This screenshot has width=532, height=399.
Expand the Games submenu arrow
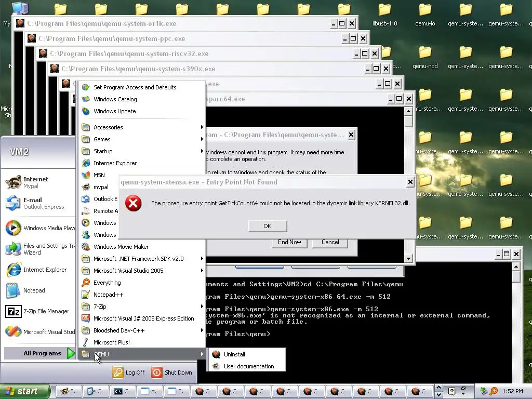202,139
